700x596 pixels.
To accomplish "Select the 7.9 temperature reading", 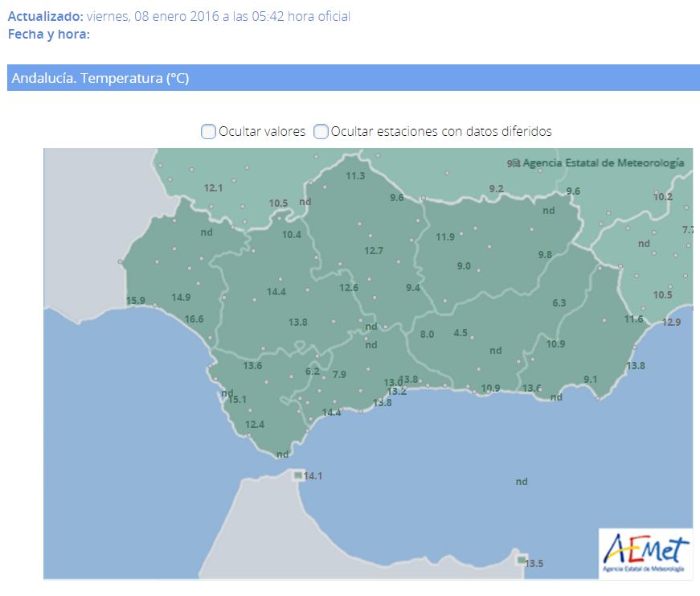I will click(x=339, y=375).
